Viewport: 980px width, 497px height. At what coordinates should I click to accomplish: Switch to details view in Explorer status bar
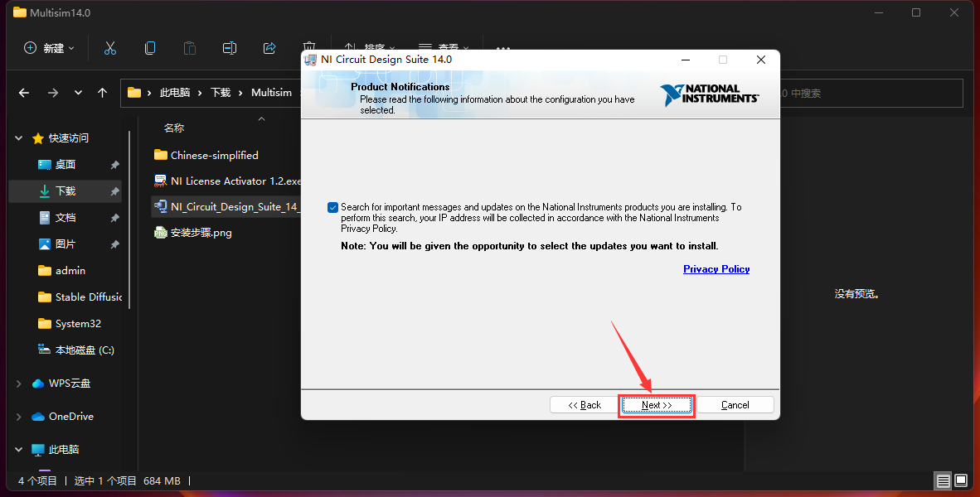pyautogui.click(x=944, y=480)
